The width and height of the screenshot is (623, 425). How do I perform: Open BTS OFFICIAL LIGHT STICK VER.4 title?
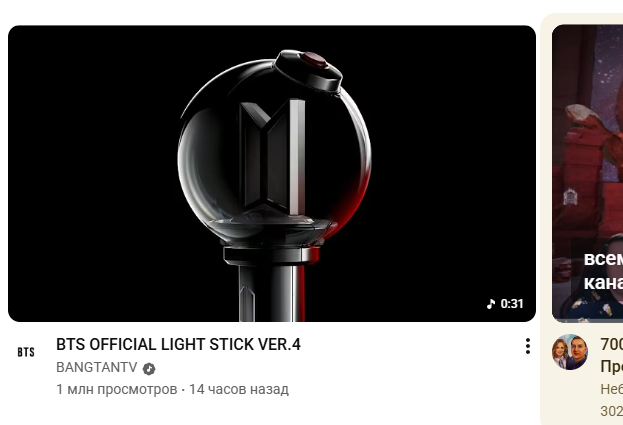click(x=178, y=344)
